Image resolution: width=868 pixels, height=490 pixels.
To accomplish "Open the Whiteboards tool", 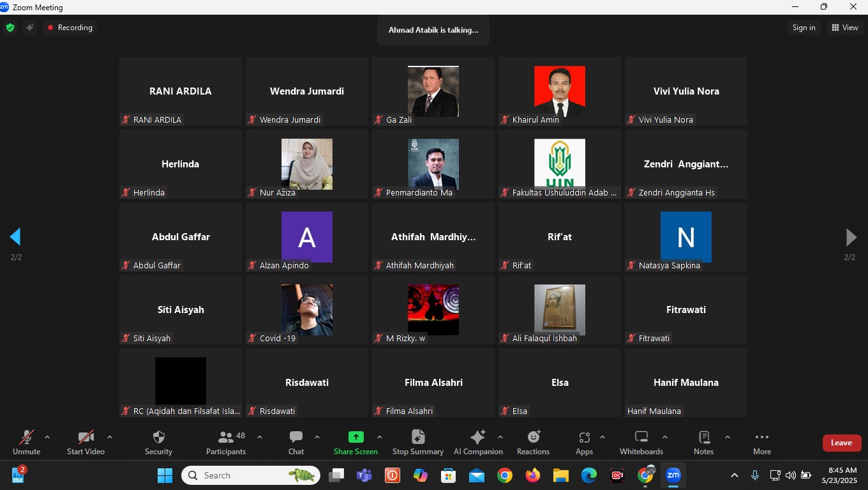I will (641, 442).
